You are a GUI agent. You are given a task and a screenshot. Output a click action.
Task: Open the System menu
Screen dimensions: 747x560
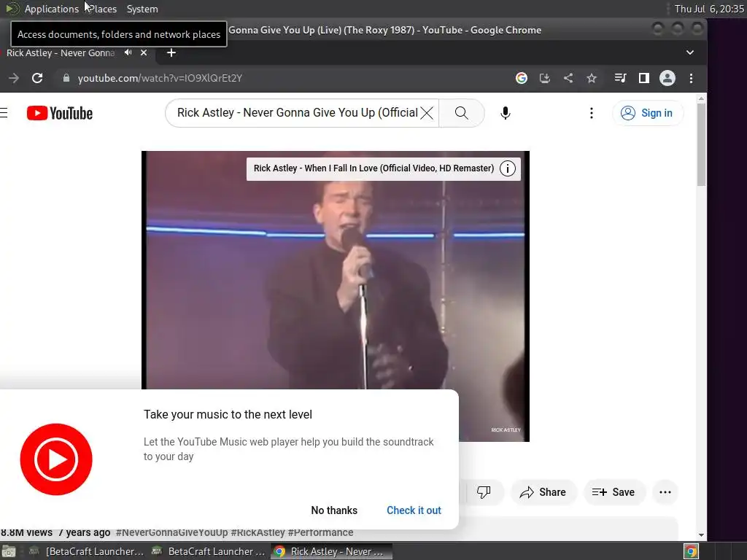point(142,9)
